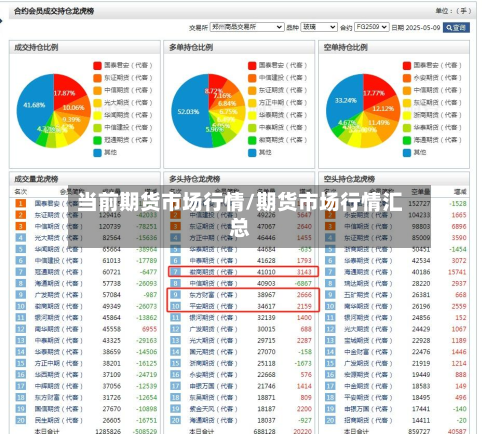The image size is (500, 434).
Task: Click the 合约会员成交持仓龙虎榜 page heading
Action: click(54, 11)
